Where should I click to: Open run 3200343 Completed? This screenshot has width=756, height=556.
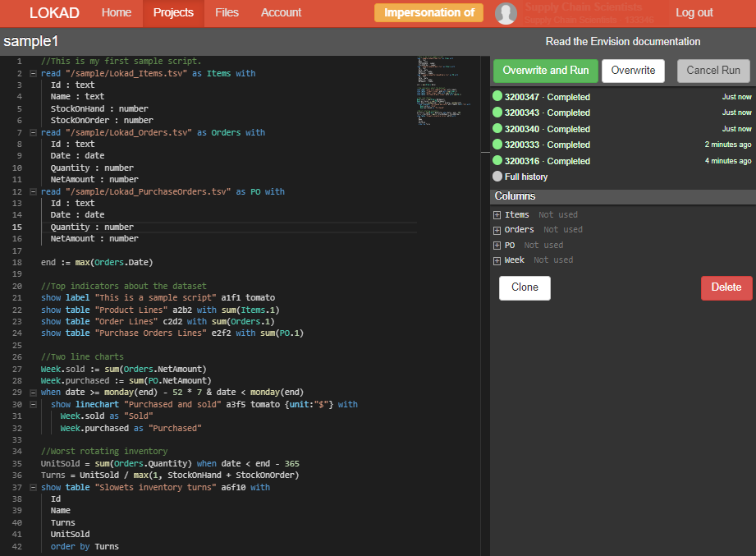point(548,113)
